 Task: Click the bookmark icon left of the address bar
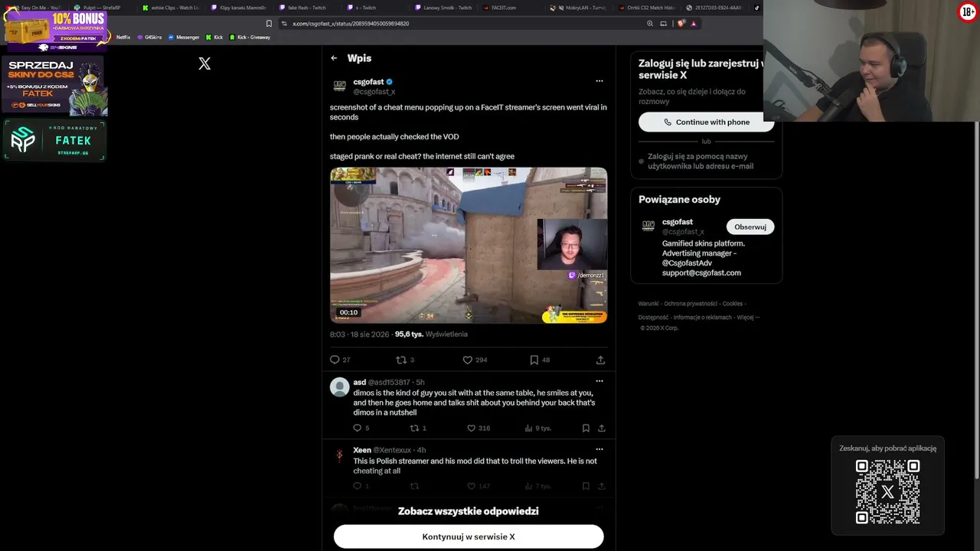tap(269, 24)
